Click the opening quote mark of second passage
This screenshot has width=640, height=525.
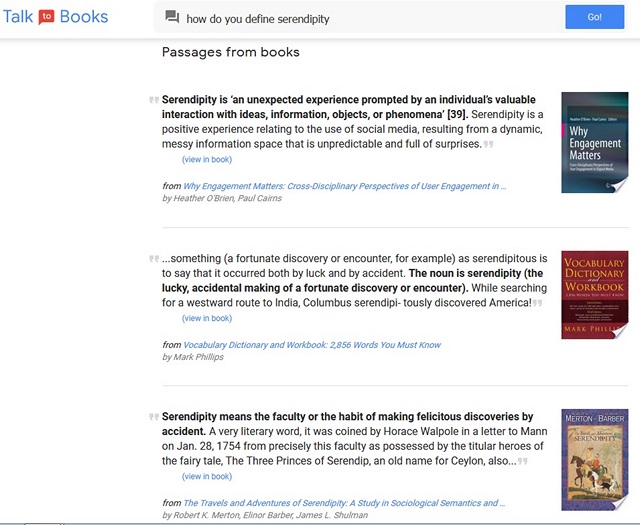[154, 258]
